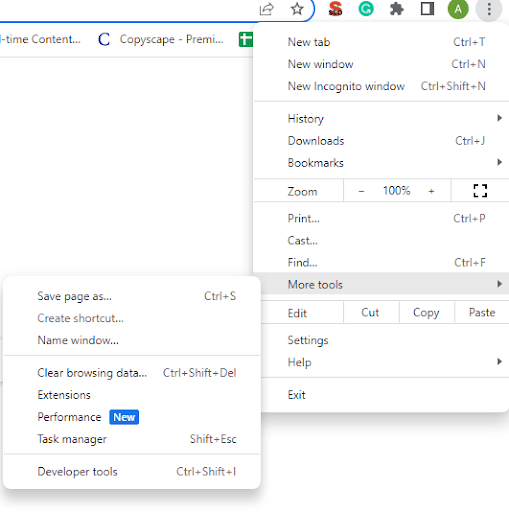Viewport: 509px width, 512px height.
Task: Click the Create shortcut... entry
Action: coord(132,318)
